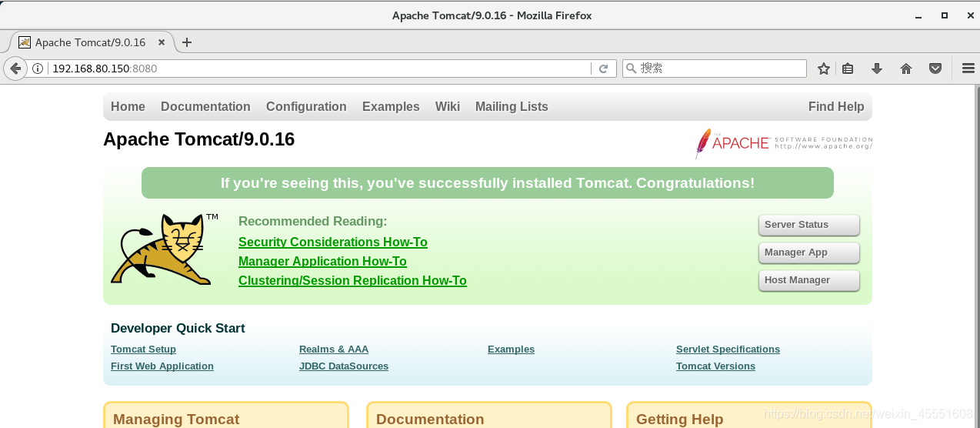This screenshot has width=980, height=428.
Task: Click the Server Status button
Action: point(808,225)
